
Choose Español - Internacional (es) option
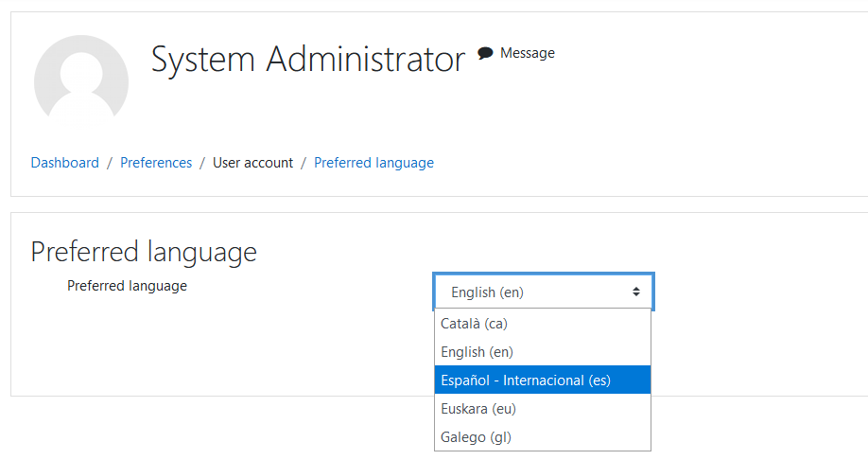(x=543, y=380)
